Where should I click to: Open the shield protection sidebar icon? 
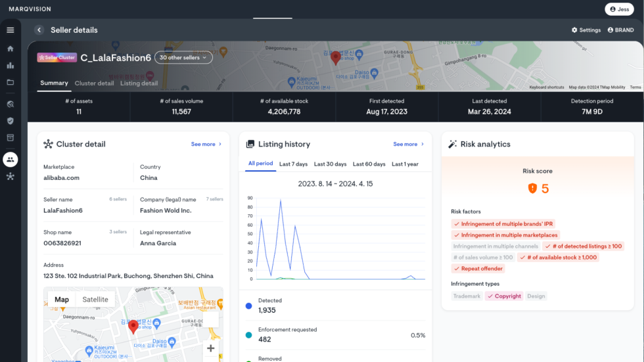(x=10, y=121)
